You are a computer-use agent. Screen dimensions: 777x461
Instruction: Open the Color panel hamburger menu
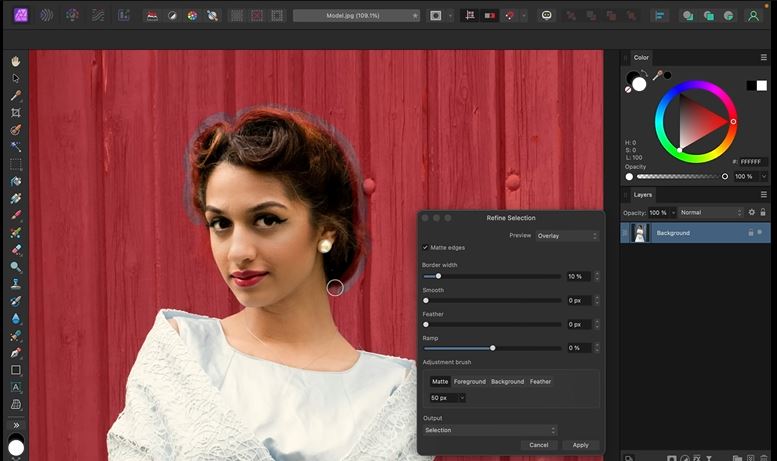click(x=764, y=58)
